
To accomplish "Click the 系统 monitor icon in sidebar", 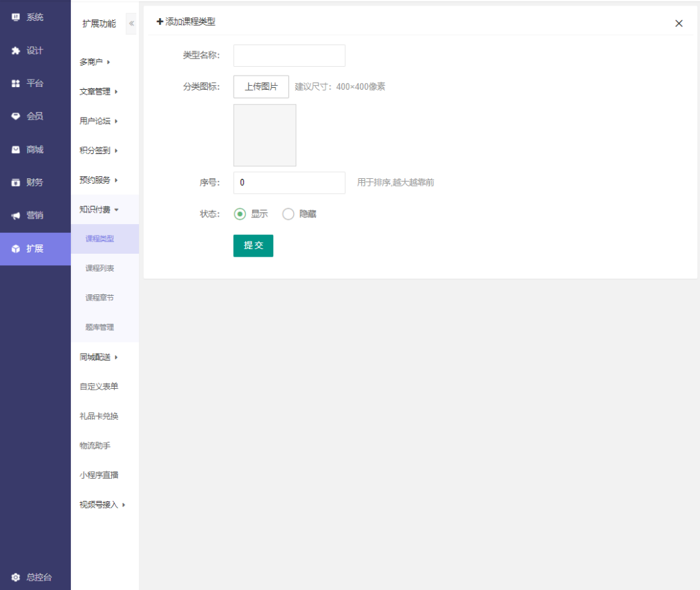I will [x=16, y=18].
